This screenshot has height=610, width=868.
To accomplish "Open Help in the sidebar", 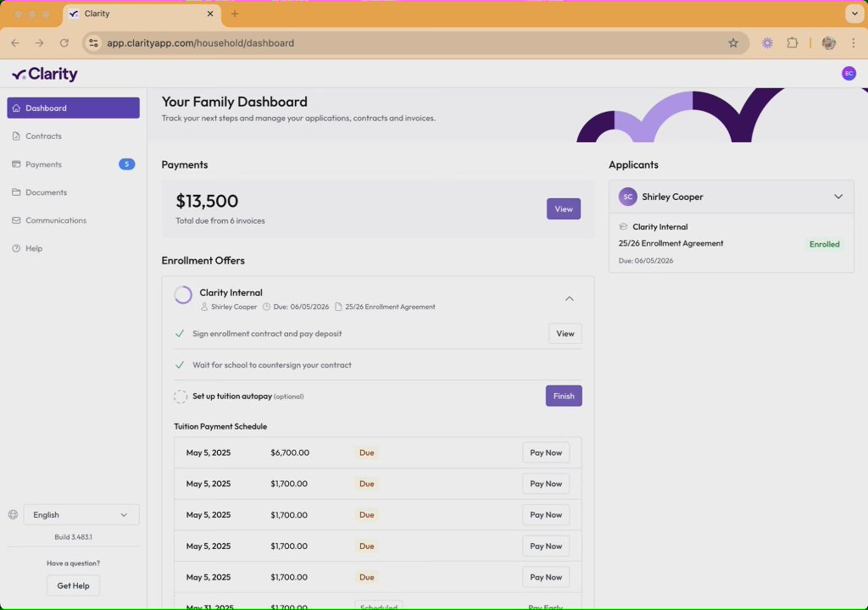I will 73,248.
